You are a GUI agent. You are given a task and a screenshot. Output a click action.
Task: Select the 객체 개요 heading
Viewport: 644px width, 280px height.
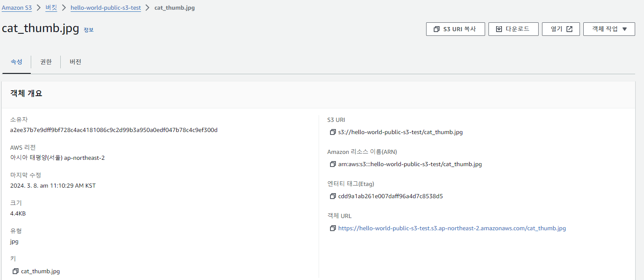coord(26,94)
